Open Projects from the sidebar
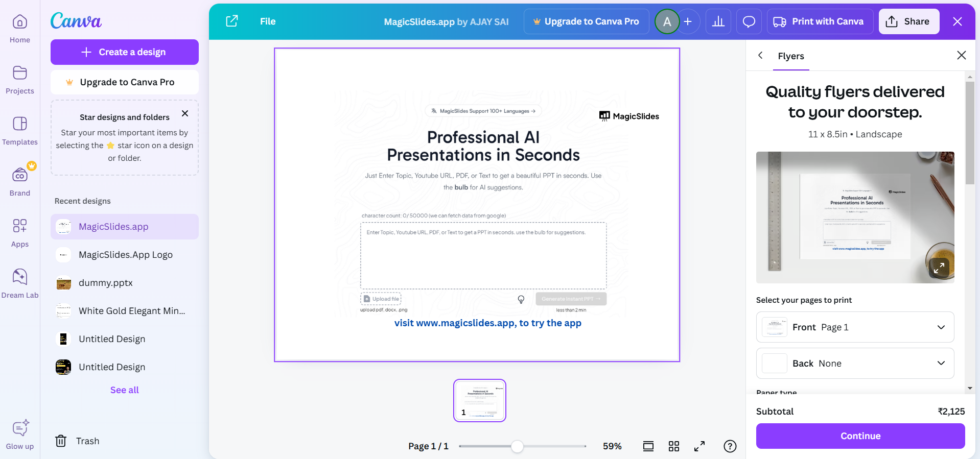The image size is (980, 459). tap(20, 80)
